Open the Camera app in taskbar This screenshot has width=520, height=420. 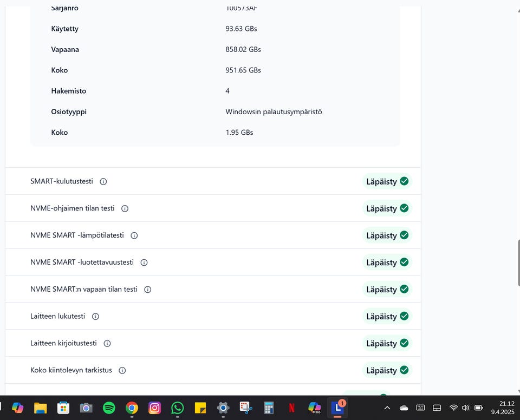pos(86,408)
